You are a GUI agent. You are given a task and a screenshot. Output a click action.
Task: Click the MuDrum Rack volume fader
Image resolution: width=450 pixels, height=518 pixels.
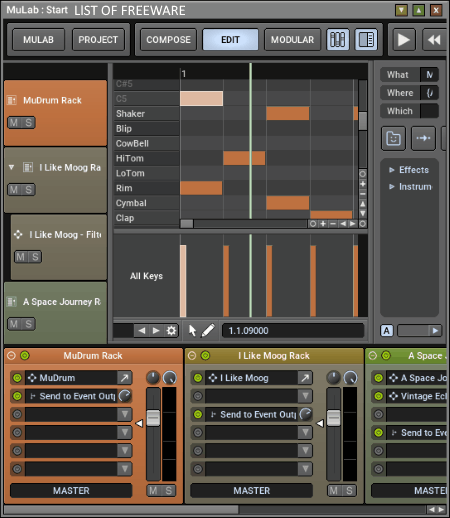pos(153,418)
